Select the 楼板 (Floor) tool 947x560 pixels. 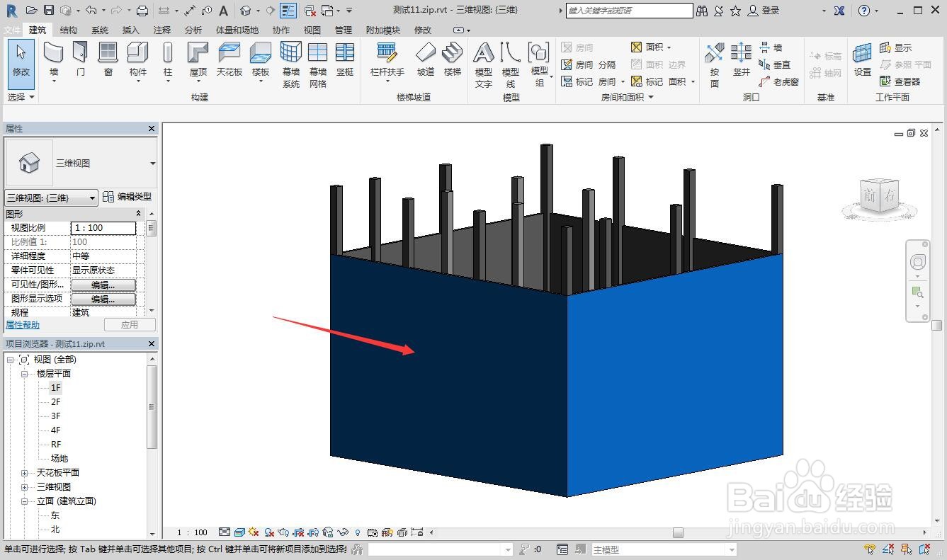261,62
